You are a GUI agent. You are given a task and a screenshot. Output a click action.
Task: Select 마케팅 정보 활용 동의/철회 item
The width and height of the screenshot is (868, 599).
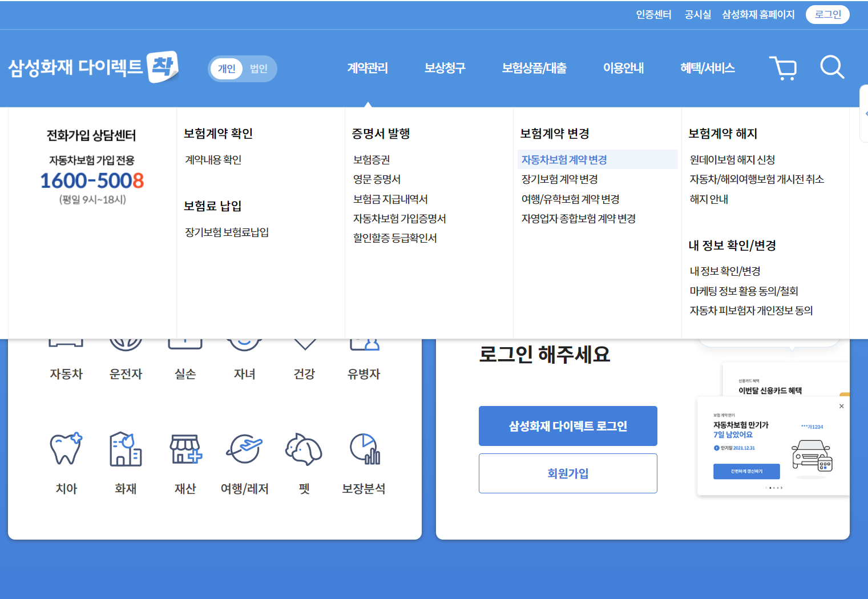tap(744, 291)
